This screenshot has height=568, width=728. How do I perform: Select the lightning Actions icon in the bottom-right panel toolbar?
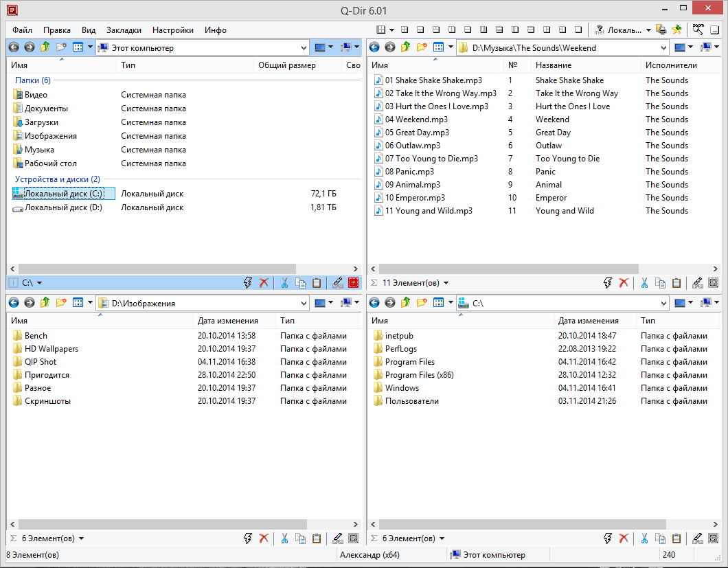click(607, 538)
